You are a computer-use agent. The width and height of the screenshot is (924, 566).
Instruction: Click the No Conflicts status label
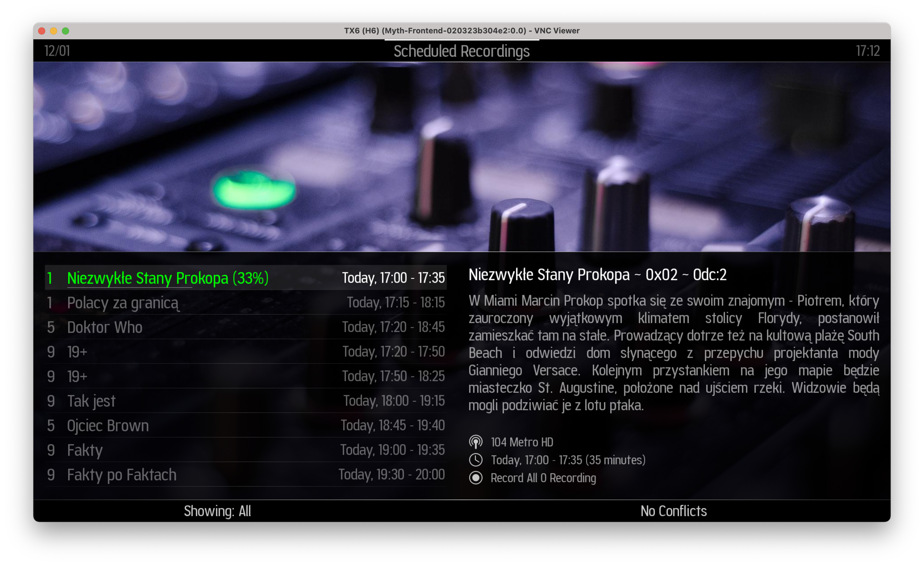click(x=673, y=511)
